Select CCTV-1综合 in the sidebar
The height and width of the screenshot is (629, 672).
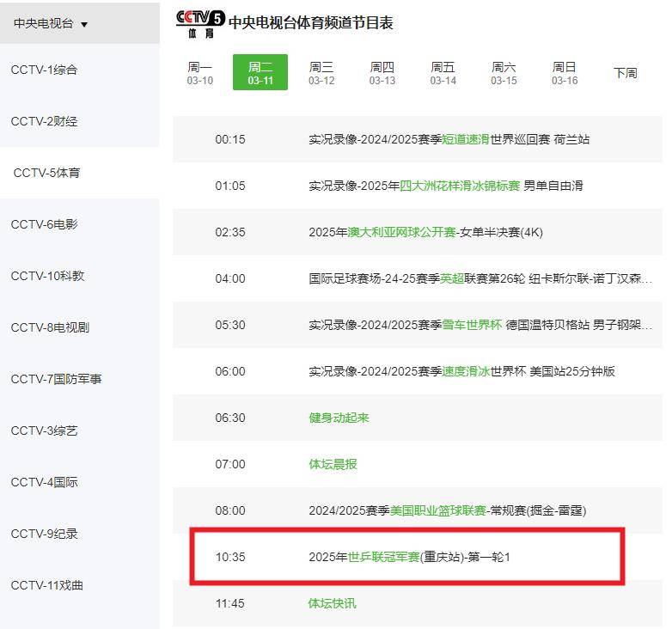44,70
